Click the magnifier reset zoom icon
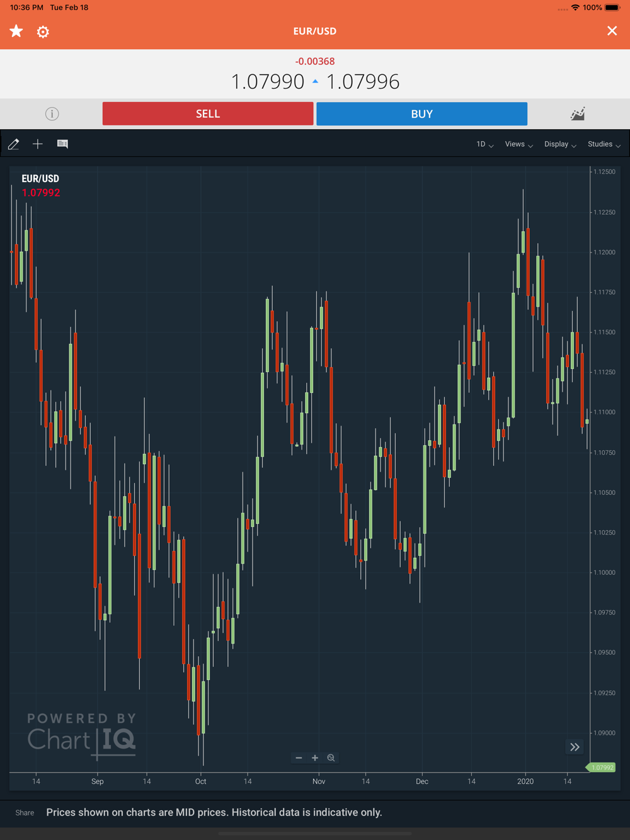Image resolution: width=630 pixels, height=840 pixels. [x=331, y=758]
